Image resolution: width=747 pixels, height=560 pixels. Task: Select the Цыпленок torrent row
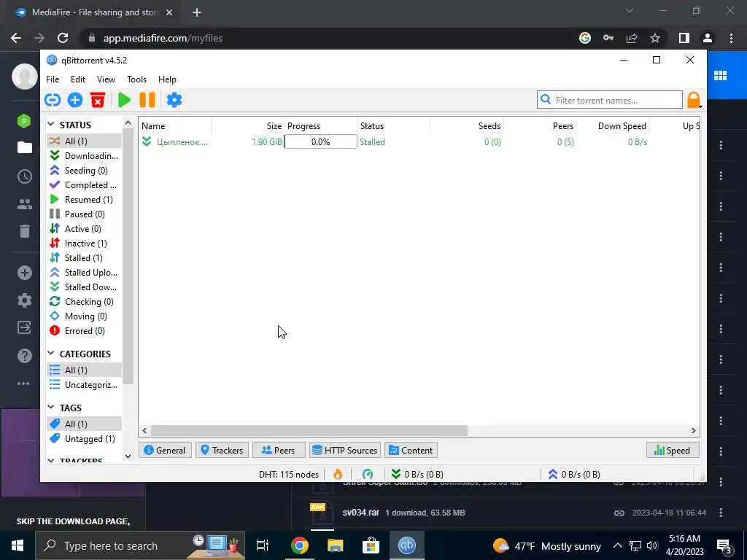point(419,142)
